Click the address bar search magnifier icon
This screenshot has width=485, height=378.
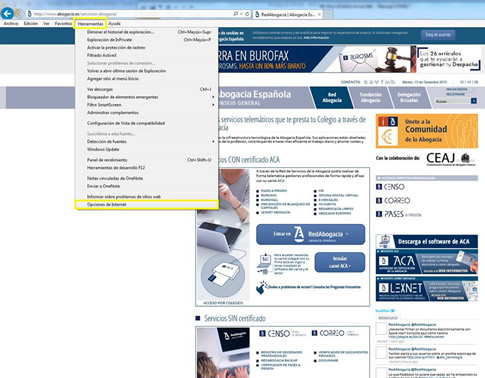point(236,14)
